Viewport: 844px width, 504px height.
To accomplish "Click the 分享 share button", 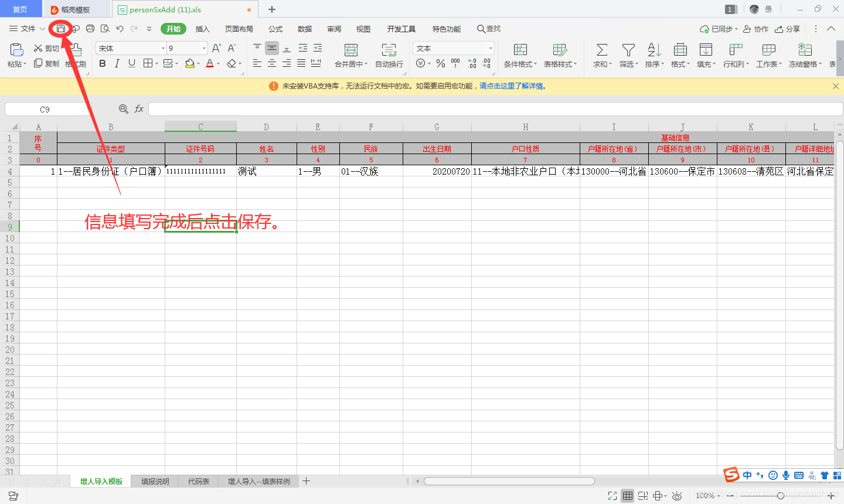I will (787, 29).
